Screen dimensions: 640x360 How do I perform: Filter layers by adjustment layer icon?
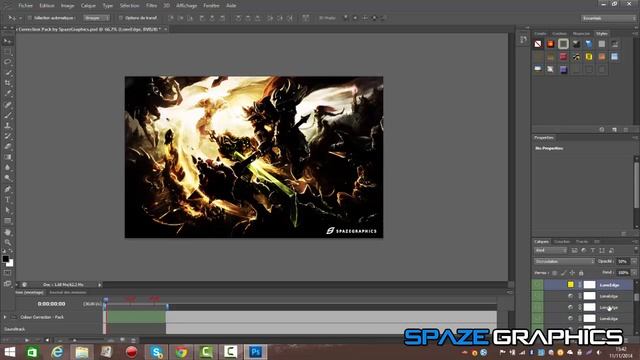584,250
